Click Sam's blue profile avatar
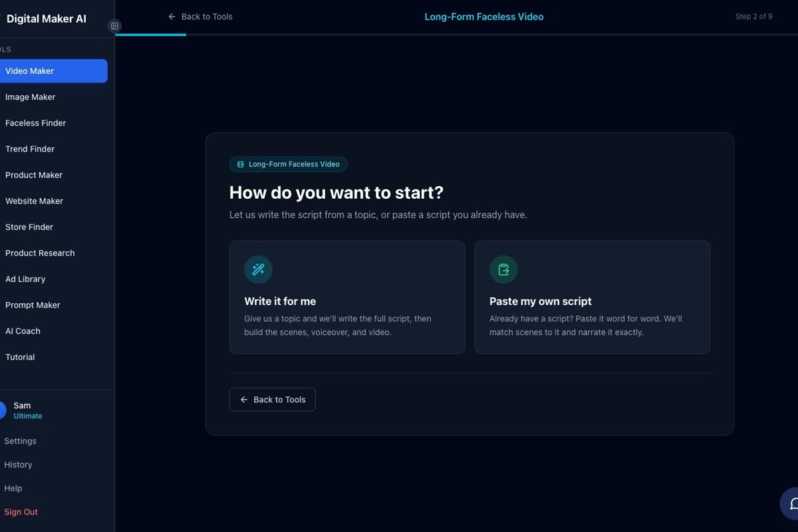 click(x=1, y=410)
